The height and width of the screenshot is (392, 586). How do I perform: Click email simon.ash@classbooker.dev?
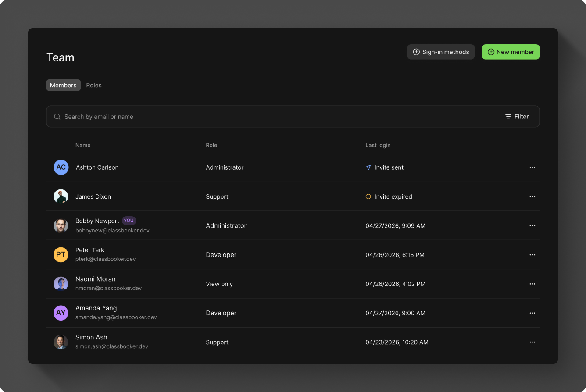tap(112, 346)
